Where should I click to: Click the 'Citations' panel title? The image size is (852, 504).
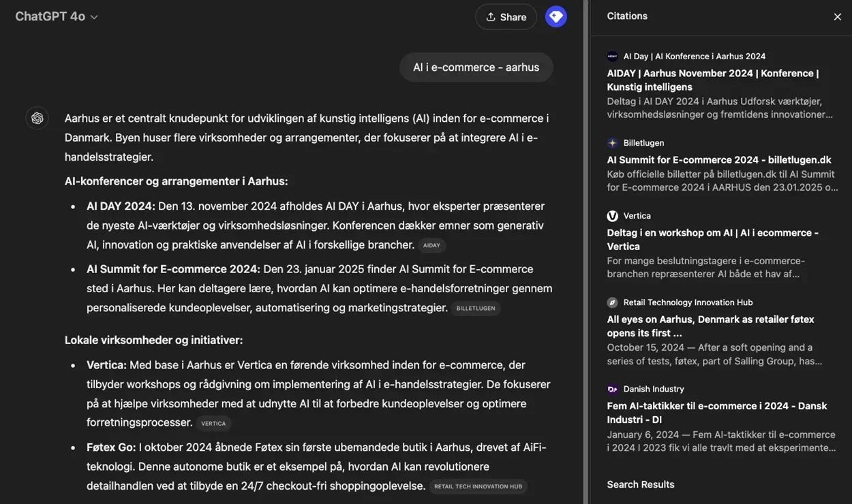pos(627,16)
